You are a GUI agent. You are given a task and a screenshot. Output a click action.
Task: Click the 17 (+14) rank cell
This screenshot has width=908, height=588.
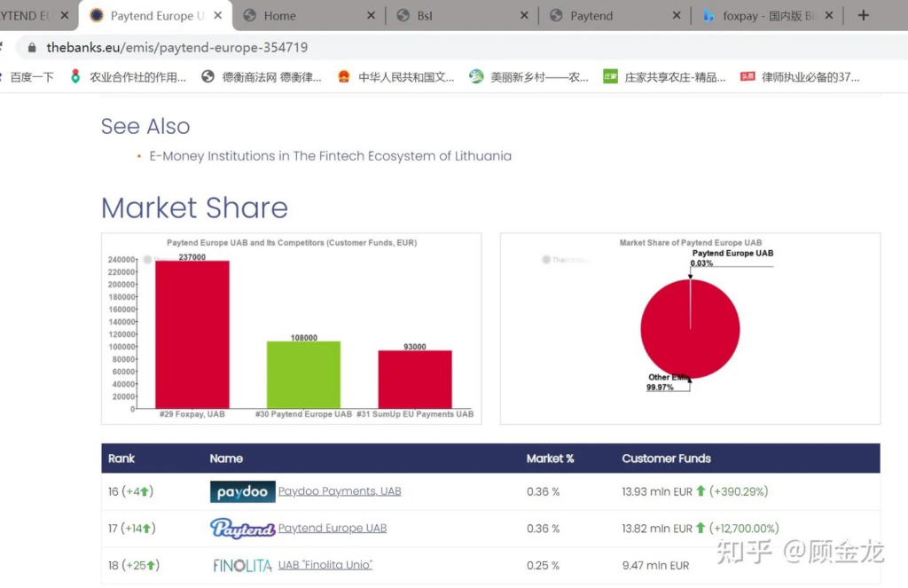click(131, 529)
